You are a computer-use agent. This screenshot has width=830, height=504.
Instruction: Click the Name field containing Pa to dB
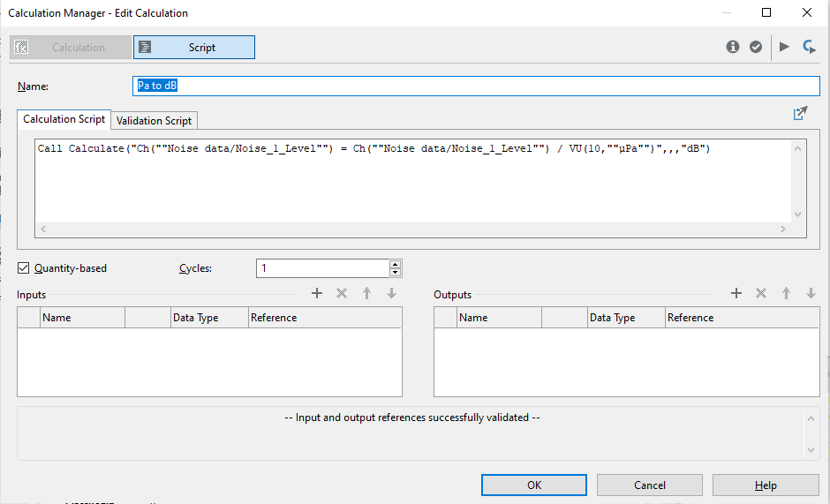477,86
